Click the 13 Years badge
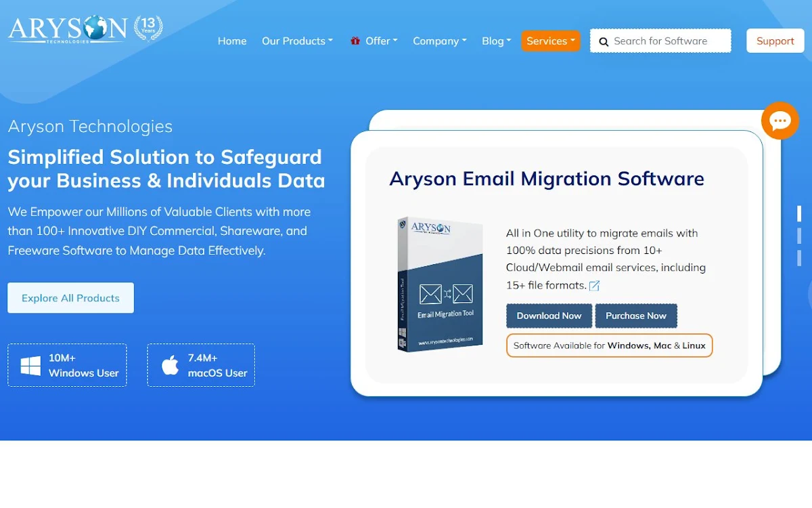Viewport: 812px width, 508px height. click(x=148, y=29)
